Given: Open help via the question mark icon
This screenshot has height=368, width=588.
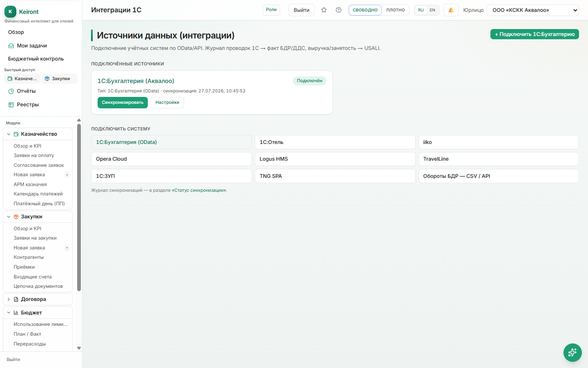Looking at the screenshot, I should [339, 10].
